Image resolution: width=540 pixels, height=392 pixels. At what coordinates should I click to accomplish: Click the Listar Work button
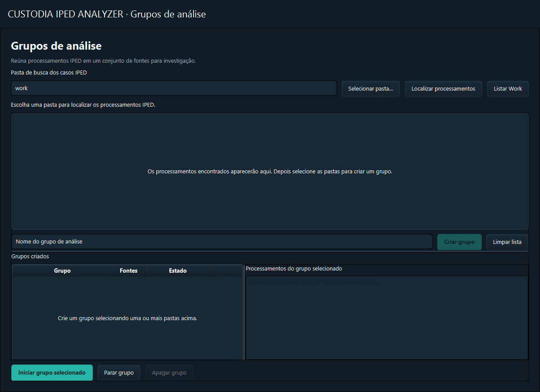[508, 88]
